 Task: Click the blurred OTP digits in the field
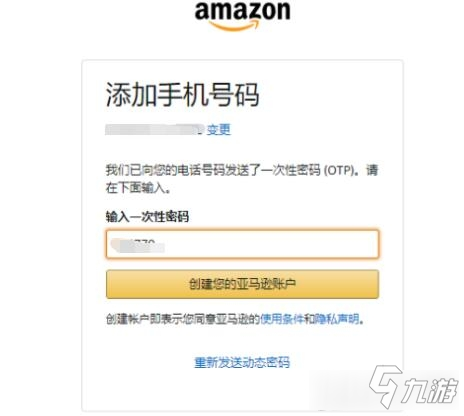[x=138, y=245]
